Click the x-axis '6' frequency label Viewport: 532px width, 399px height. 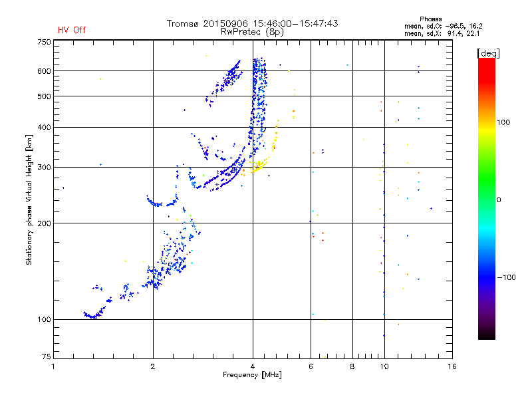[311, 366]
